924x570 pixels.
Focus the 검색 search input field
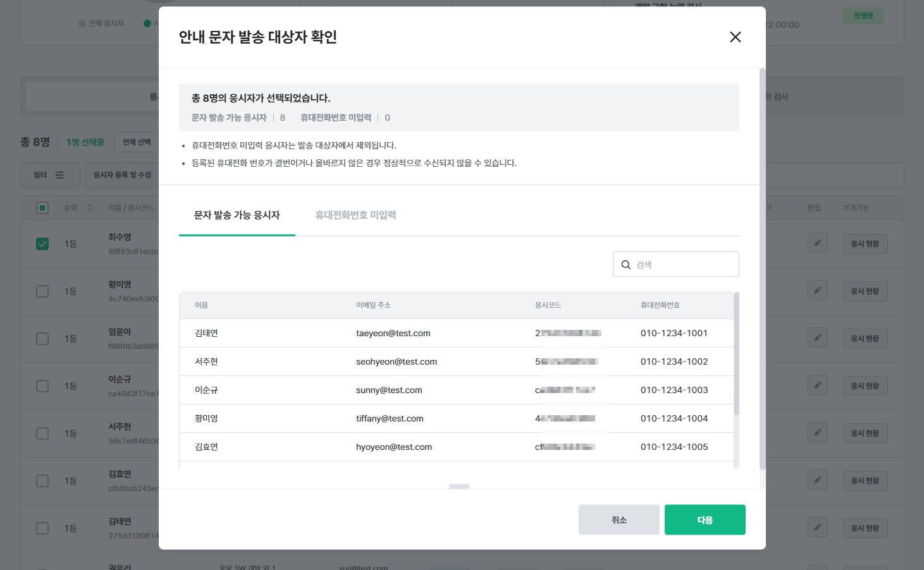click(x=683, y=265)
